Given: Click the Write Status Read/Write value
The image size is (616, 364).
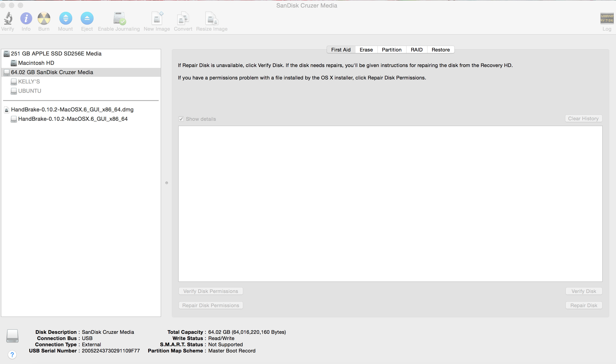Looking at the screenshot, I should pos(221,338).
